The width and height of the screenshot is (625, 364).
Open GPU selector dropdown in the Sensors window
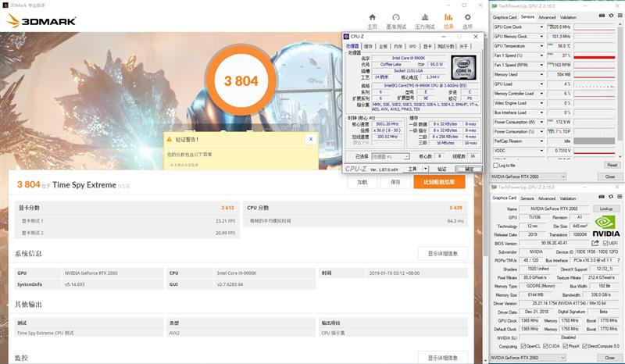529,177
